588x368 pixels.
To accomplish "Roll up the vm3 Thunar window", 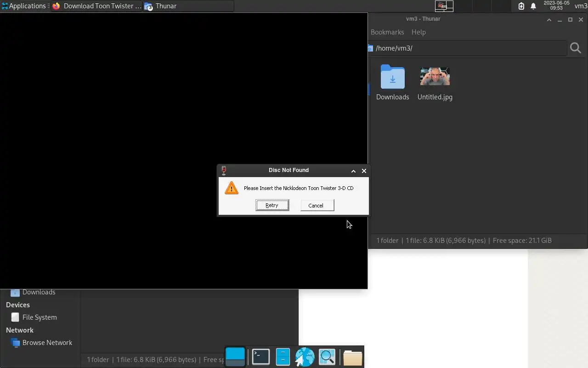I will [549, 19].
